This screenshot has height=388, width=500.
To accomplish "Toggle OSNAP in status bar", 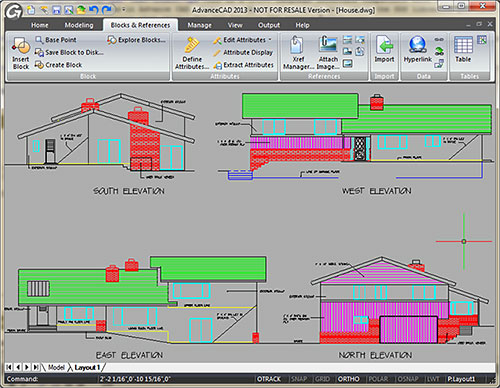I will 408,379.
